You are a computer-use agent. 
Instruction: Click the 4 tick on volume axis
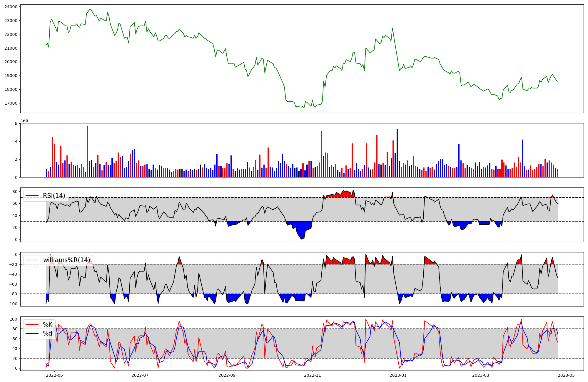(16, 141)
